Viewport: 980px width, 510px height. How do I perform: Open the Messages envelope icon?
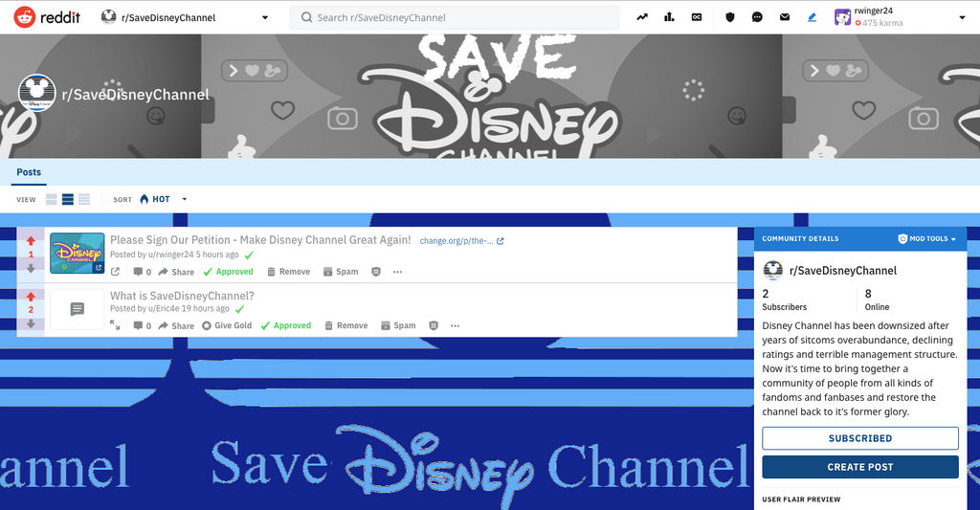(785, 17)
